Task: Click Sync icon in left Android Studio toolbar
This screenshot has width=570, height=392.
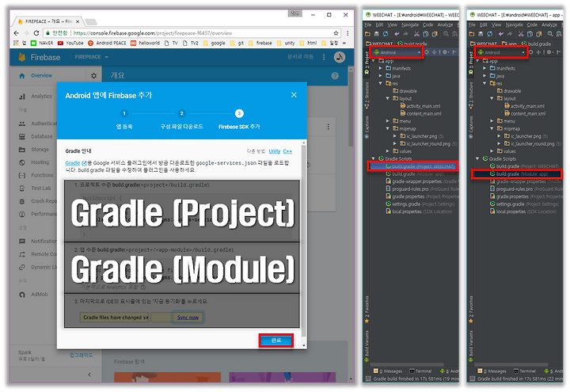Action: [x=386, y=34]
